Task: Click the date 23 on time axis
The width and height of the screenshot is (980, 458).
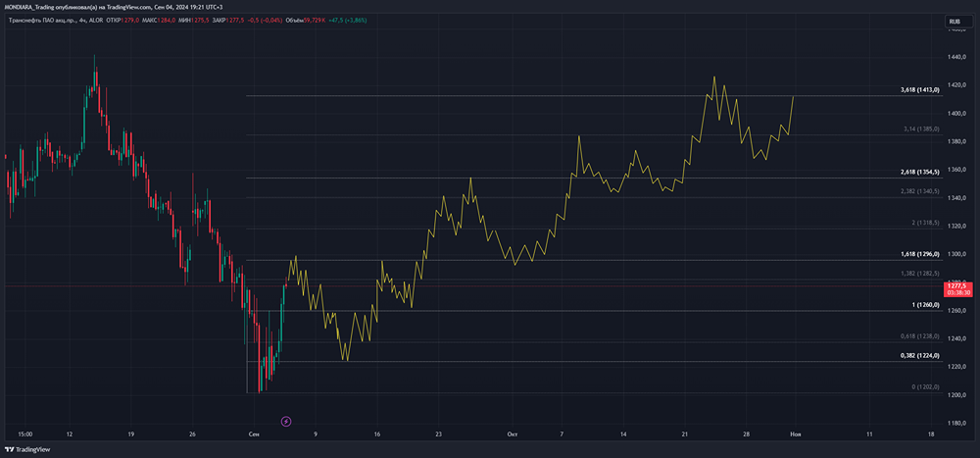Action: (439, 433)
